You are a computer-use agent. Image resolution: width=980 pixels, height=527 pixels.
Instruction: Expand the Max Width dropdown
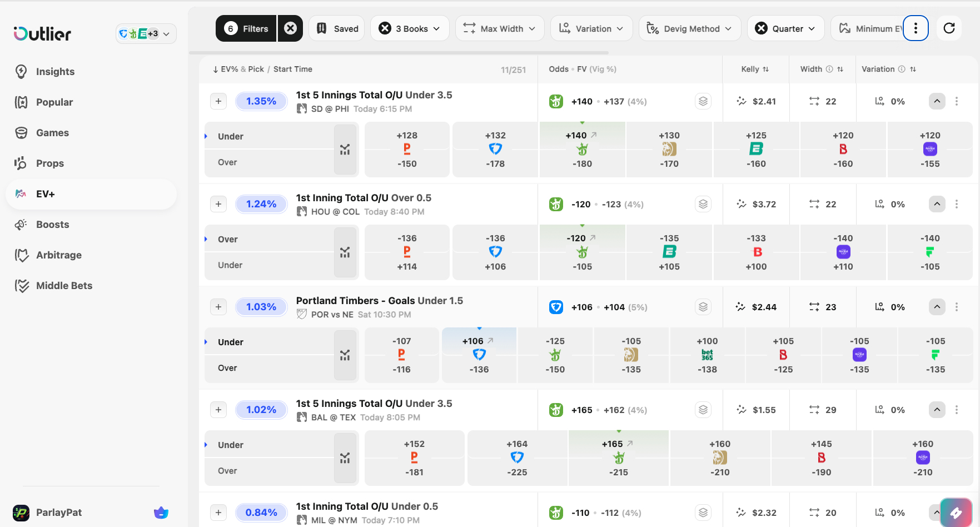(499, 28)
